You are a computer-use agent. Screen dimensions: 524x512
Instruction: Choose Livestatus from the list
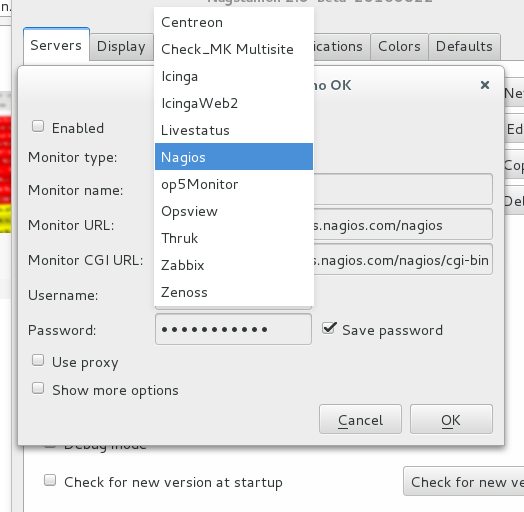click(234, 130)
